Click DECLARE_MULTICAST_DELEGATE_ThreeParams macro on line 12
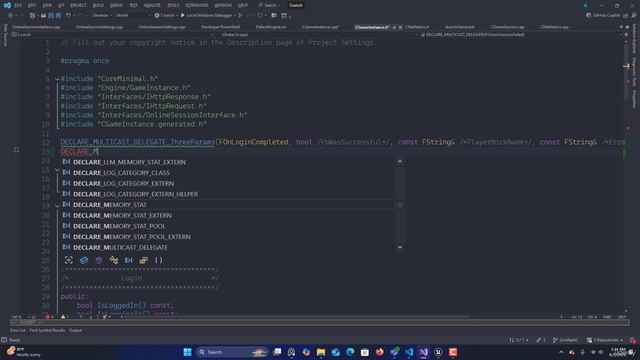The width and height of the screenshot is (640, 360). [x=138, y=142]
